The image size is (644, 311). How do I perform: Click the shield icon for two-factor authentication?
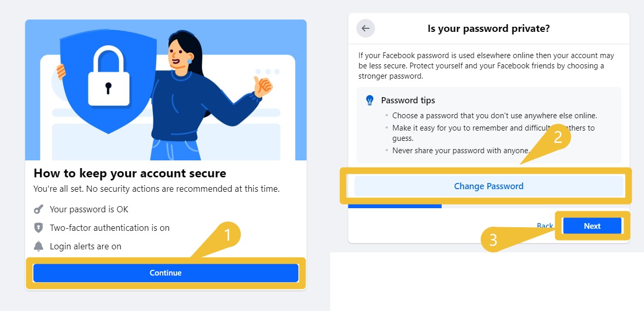pos(39,228)
